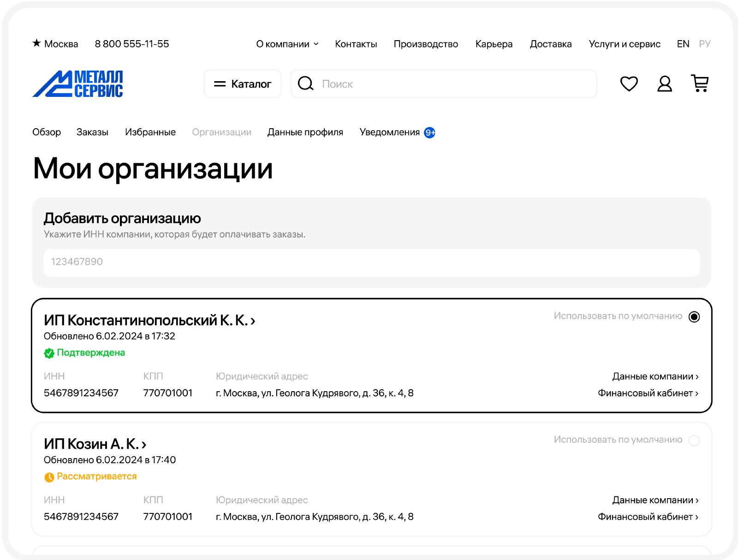The image size is (738, 560).
Task: Open the Каталог menu button
Action: (243, 84)
